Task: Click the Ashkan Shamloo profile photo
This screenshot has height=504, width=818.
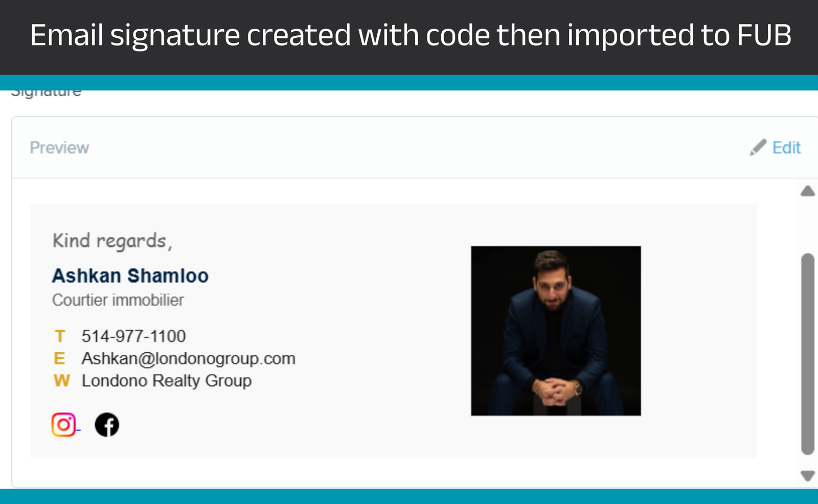Action: click(556, 331)
